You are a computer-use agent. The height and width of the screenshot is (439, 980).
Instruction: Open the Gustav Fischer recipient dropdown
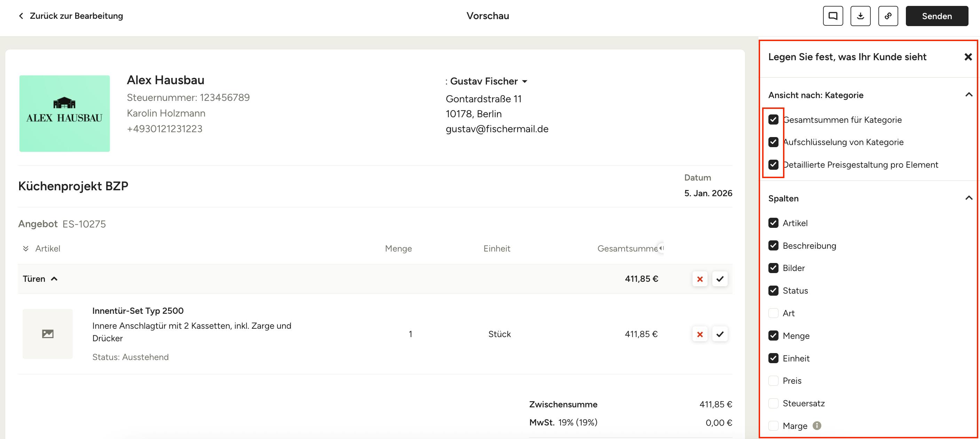(x=524, y=81)
